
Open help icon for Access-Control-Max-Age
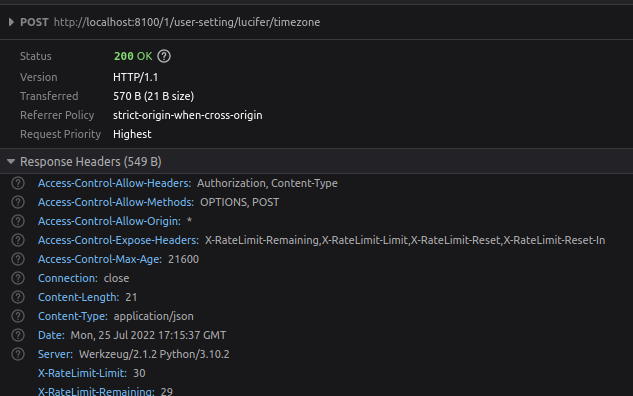pos(18,259)
